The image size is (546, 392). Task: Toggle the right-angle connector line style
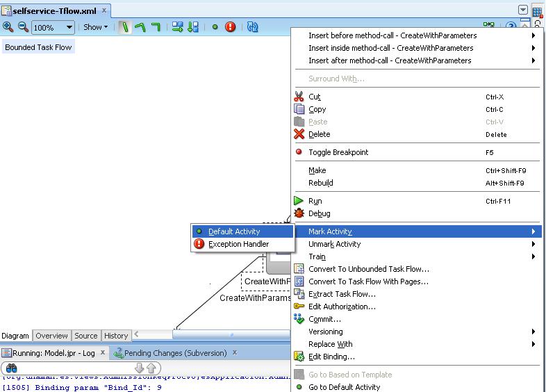(156, 28)
